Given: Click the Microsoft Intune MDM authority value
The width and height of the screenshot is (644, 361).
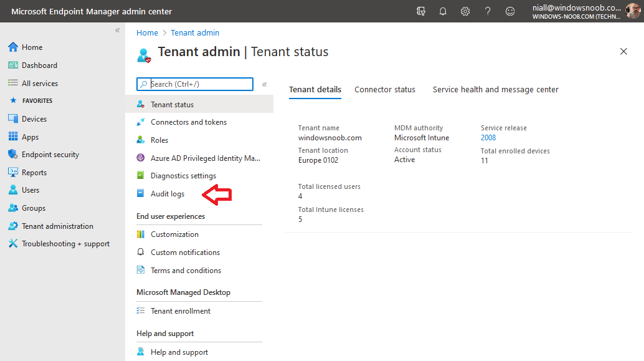Looking at the screenshot, I should click(422, 138).
